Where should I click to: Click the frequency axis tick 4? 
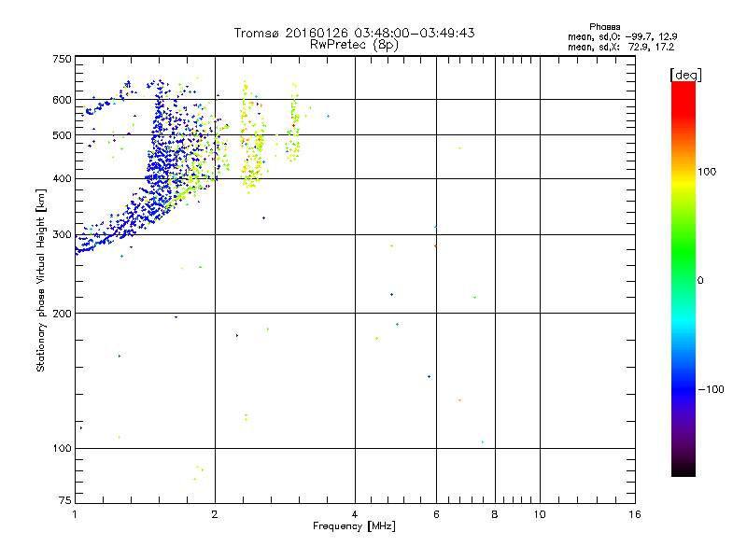(x=355, y=514)
